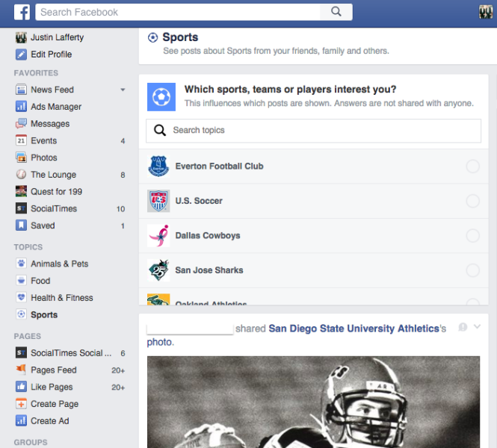Open Ads Manager from the sidebar
The height and width of the screenshot is (448, 497).
coord(55,107)
